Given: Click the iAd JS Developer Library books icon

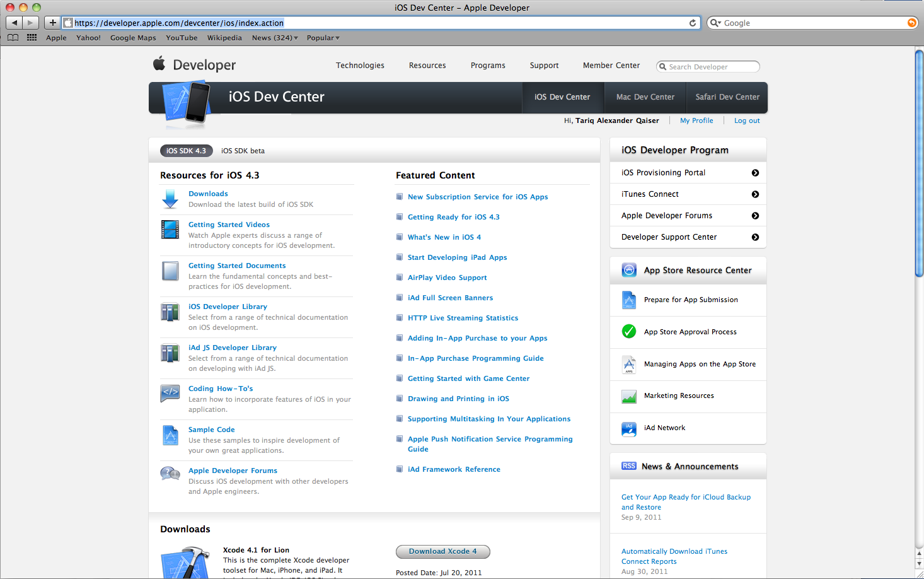Looking at the screenshot, I should 170,353.
